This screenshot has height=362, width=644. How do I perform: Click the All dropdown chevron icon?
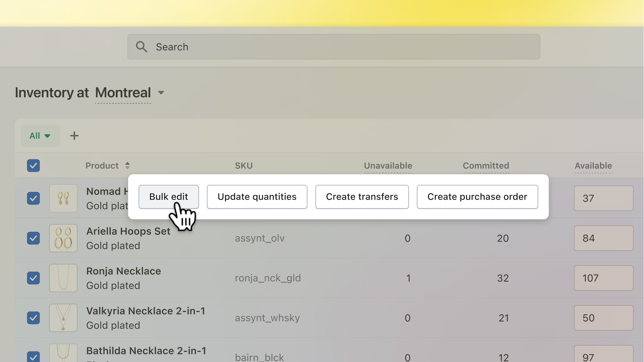click(48, 136)
